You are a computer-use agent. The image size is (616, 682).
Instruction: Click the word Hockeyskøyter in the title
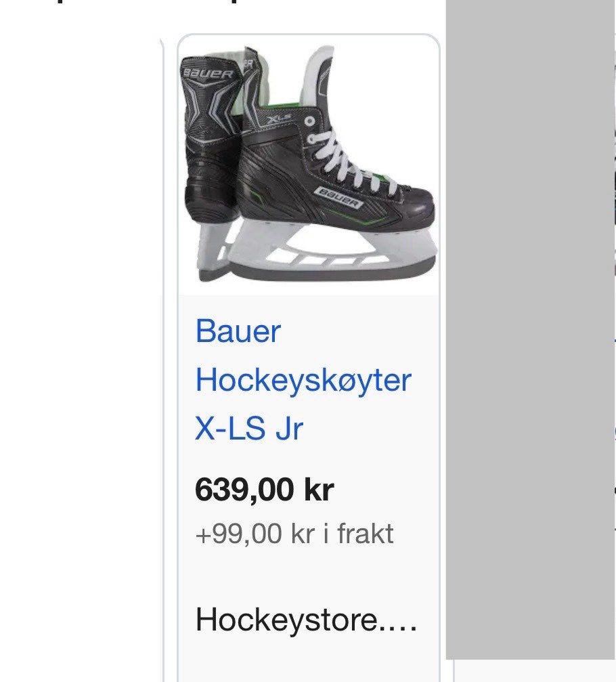[303, 380]
